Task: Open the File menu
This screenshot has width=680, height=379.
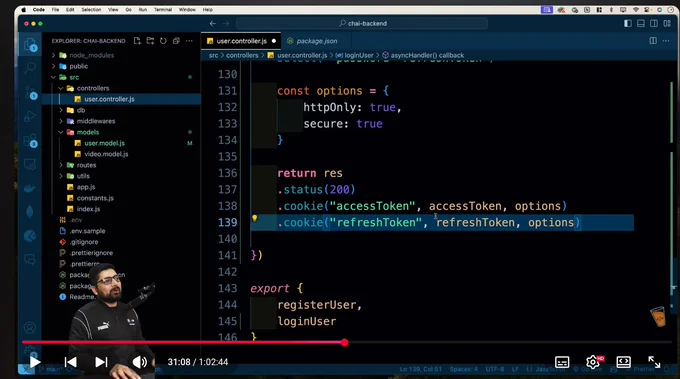Action: point(56,10)
